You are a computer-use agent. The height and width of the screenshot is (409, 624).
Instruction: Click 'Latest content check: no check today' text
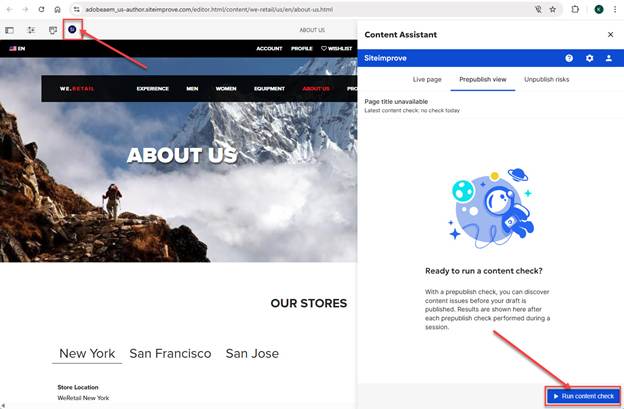pyautogui.click(x=412, y=110)
